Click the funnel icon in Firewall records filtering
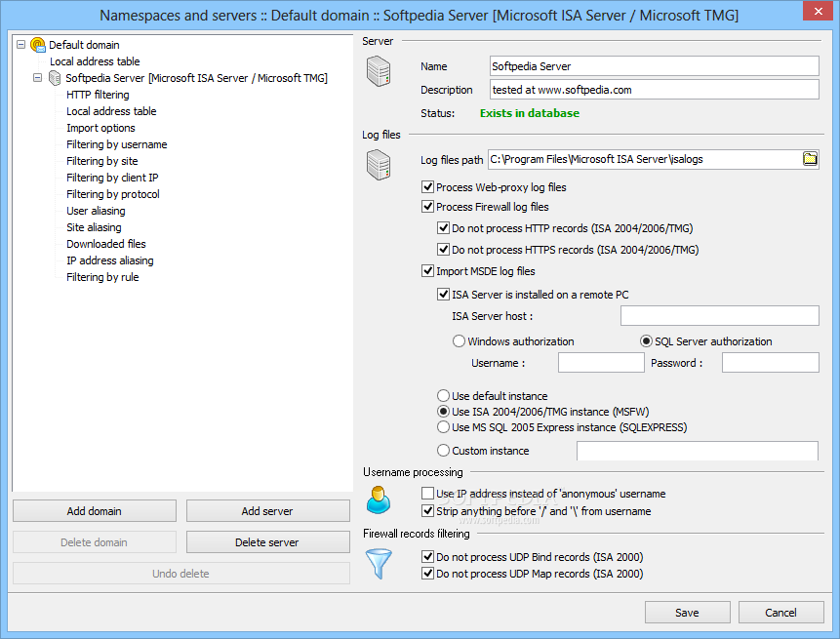This screenshot has height=639, width=840. (379, 564)
